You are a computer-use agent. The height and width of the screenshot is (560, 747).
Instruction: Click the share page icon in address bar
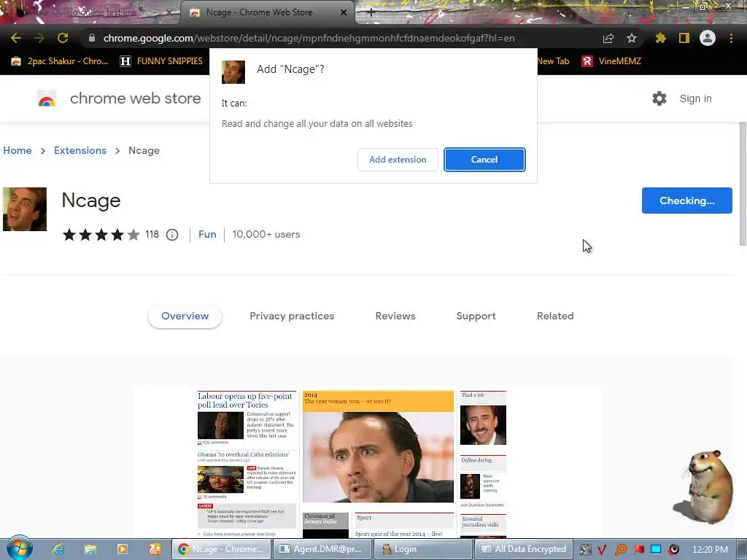[x=608, y=38]
